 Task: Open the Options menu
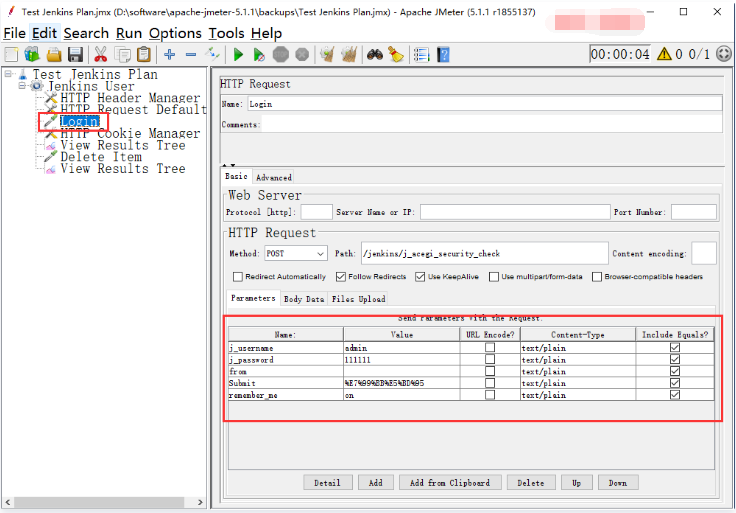(175, 33)
